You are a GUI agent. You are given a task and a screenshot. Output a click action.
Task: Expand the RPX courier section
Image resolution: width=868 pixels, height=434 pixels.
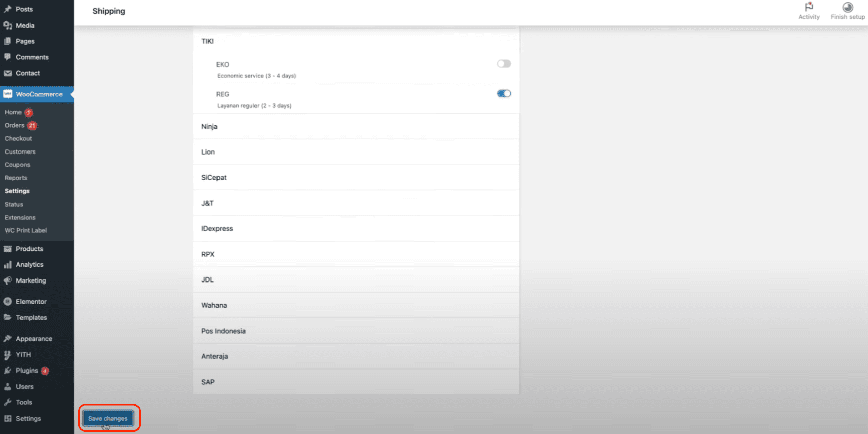pyautogui.click(x=356, y=254)
